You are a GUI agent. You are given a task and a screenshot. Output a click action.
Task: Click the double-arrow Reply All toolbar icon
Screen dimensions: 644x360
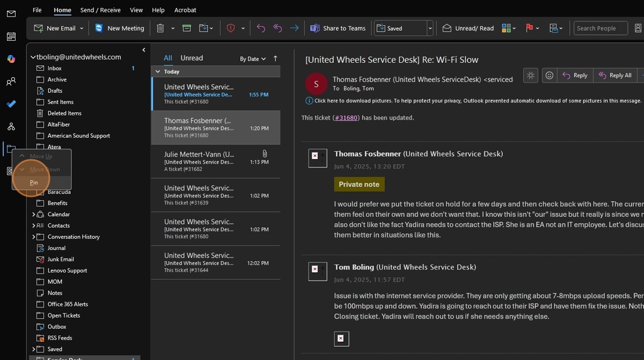(277, 28)
